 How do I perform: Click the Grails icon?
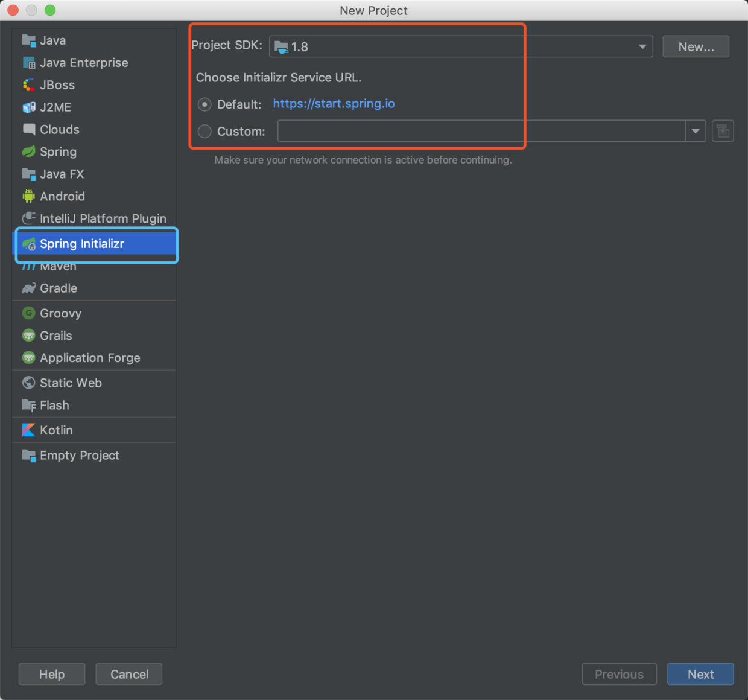pyautogui.click(x=28, y=336)
